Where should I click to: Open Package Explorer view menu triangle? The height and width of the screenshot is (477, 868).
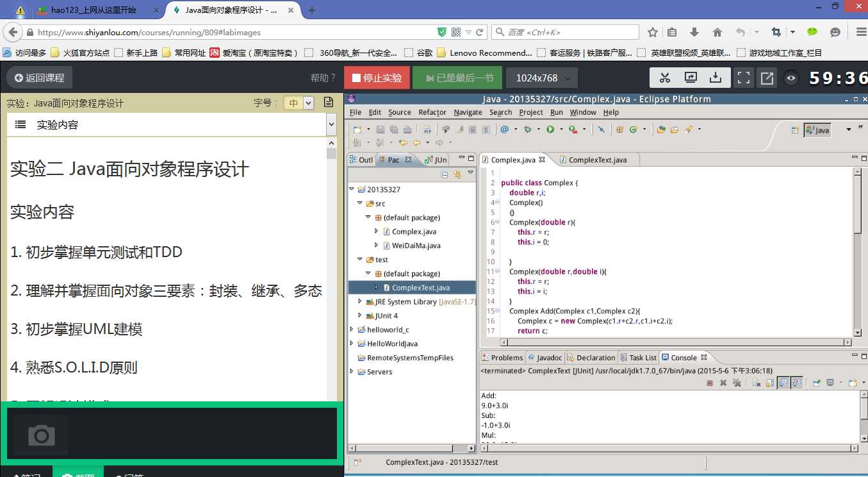(x=470, y=172)
